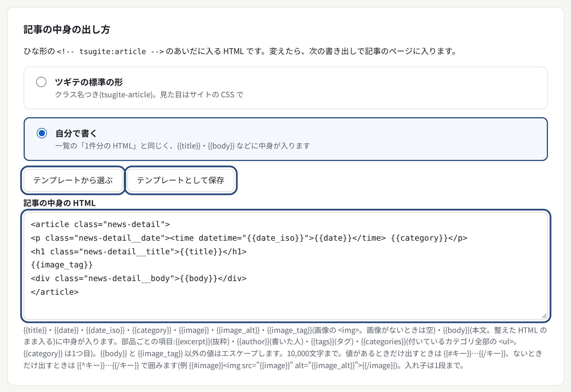The height and width of the screenshot is (392, 571).
Task: Select the 自分で書く radio button
Action: click(x=42, y=133)
